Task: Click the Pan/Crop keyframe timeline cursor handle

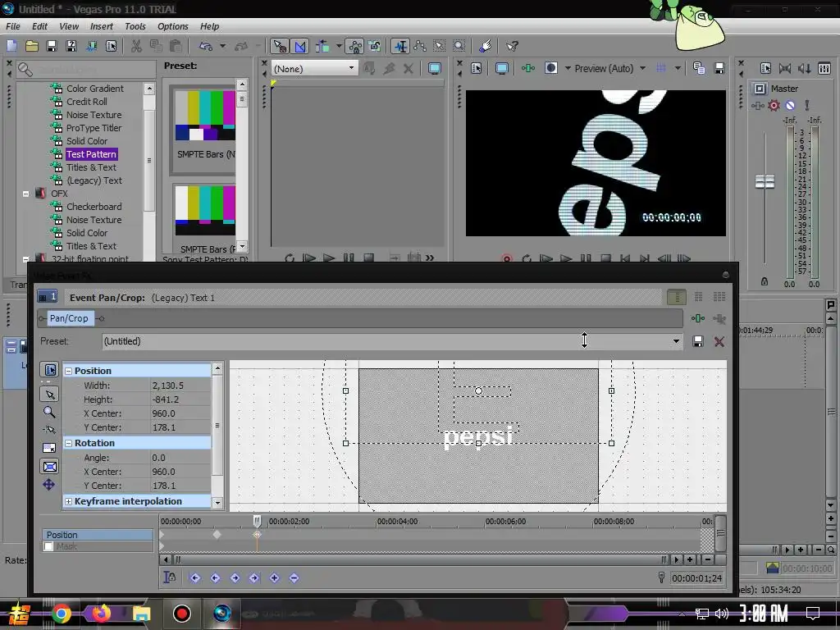Action: [257, 521]
